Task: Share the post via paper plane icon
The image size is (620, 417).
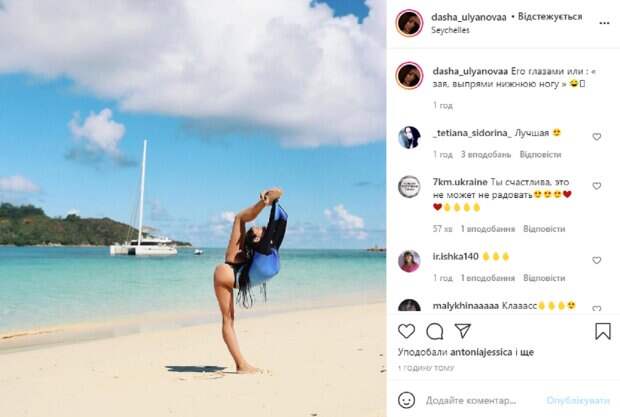Action: 463,331
